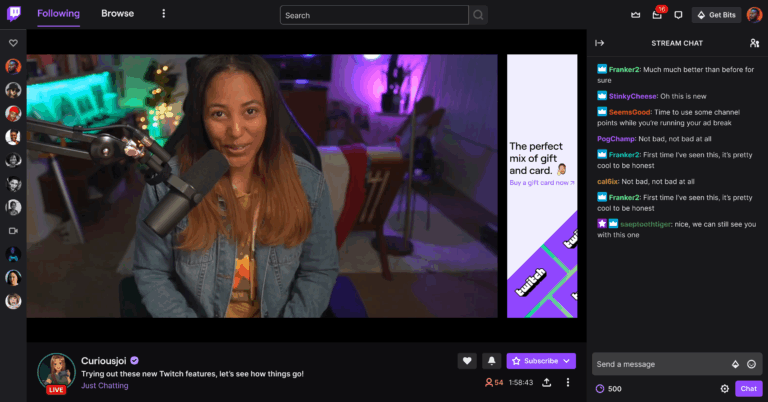Click the STREAM CHAT header text
768x402 pixels.
pos(677,43)
